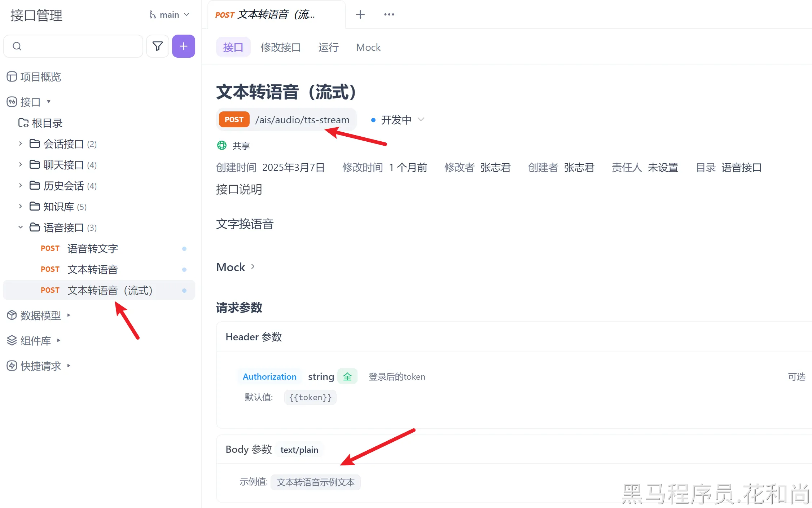This screenshot has width=812, height=508.
Task: Open the Mock tab
Action: coord(368,47)
